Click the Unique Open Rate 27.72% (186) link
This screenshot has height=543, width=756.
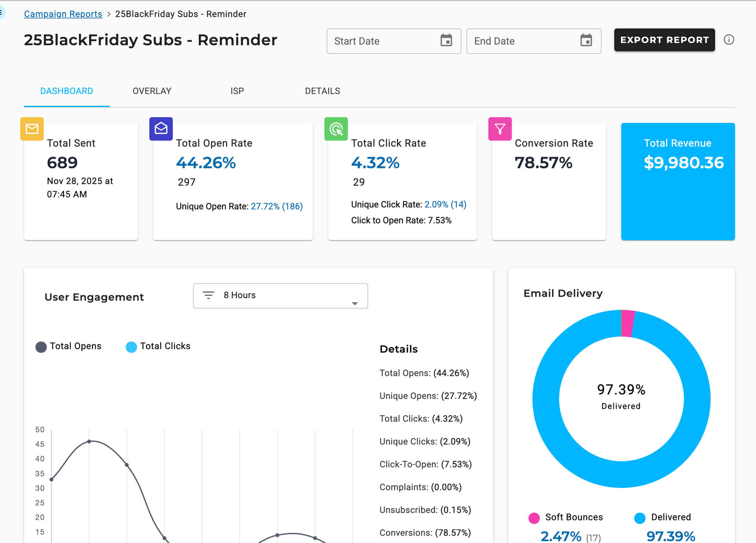point(277,206)
